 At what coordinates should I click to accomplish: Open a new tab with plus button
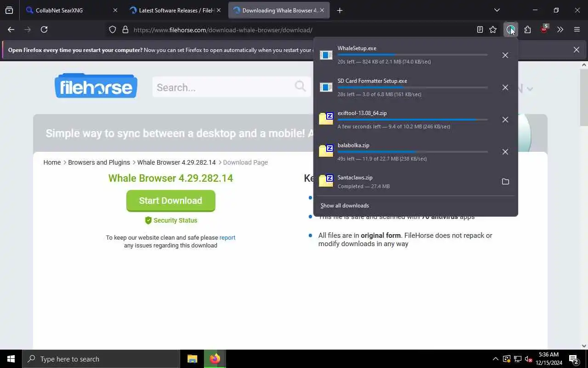pyautogui.click(x=339, y=10)
